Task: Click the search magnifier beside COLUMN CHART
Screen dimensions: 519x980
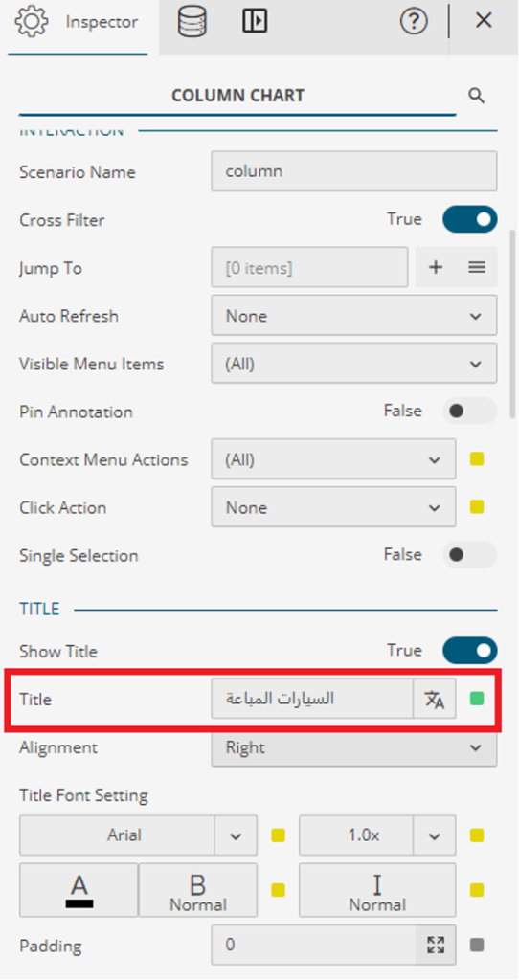Action: (477, 96)
